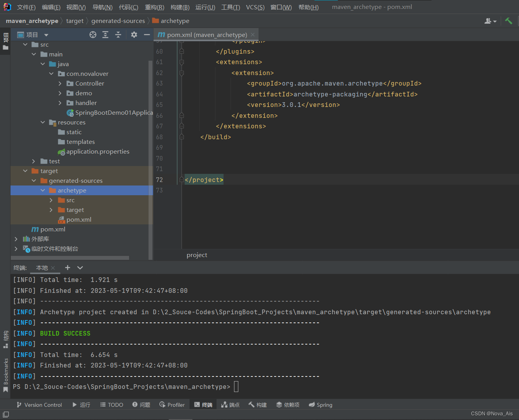Expand the 外部库 (External Libraries) node

(16, 239)
